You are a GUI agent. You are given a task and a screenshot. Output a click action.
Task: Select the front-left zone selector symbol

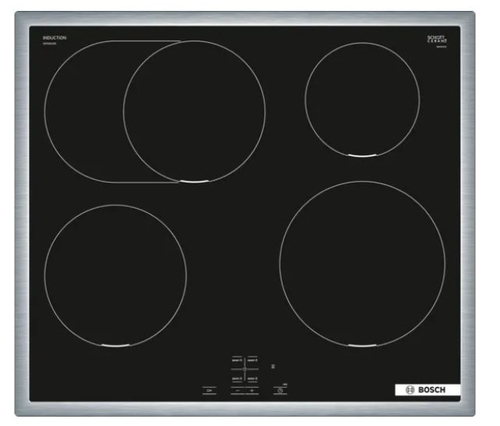point(237,379)
